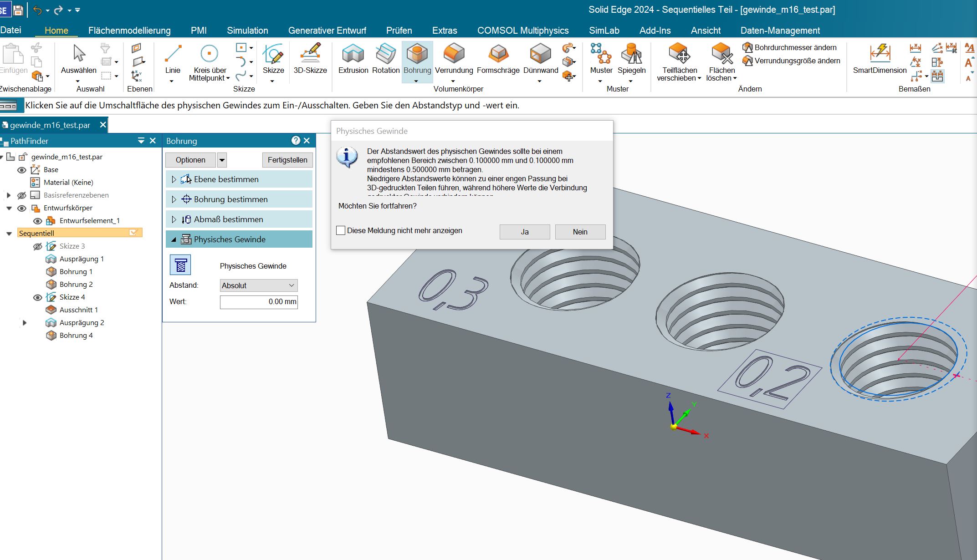
Task: Open the Datei menu
Action: (10, 30)
